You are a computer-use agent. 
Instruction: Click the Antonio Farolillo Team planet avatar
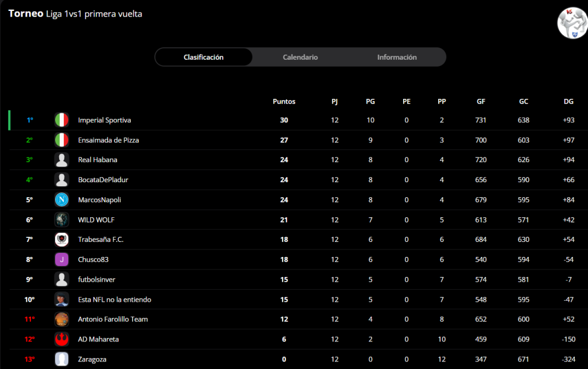[61, 319]
